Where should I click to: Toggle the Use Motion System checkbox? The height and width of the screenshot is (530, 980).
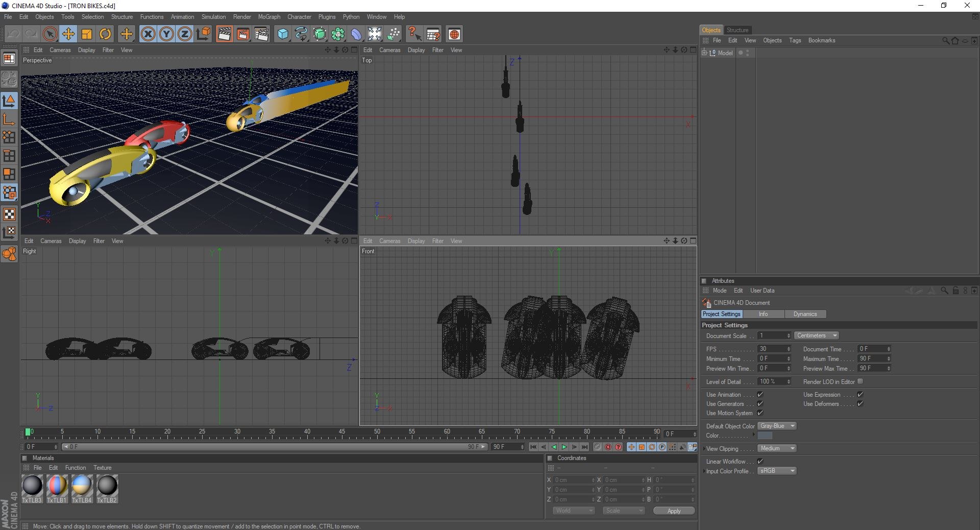click(x=760, y=413)
